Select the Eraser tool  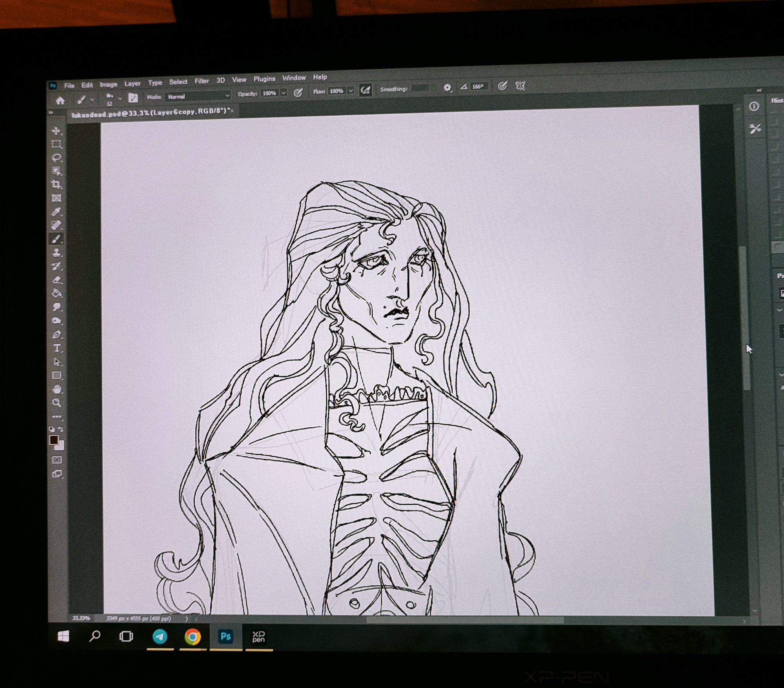point(57,280)
